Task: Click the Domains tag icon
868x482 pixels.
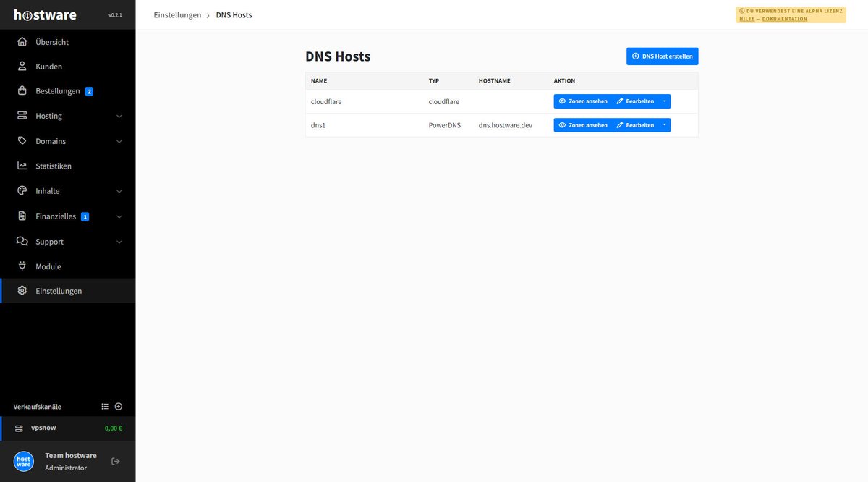Action: (x=22, y=141)
